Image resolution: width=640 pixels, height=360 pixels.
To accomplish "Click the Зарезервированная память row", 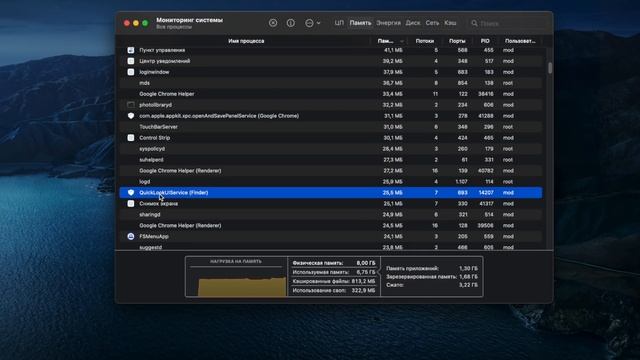I will coord(432,277).
